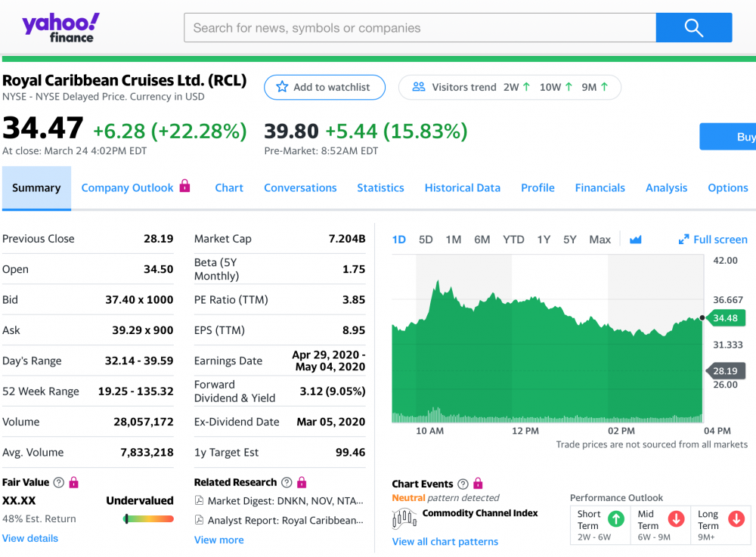Click the Short Term green up arrow
This screenshot has height=557, width=756.
point(616,519)
